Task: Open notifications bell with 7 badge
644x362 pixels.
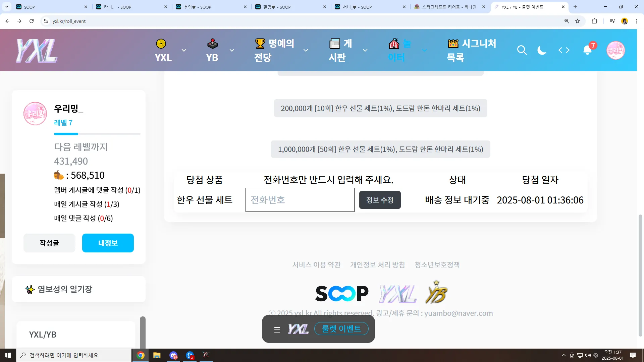Action: [587, 50]
